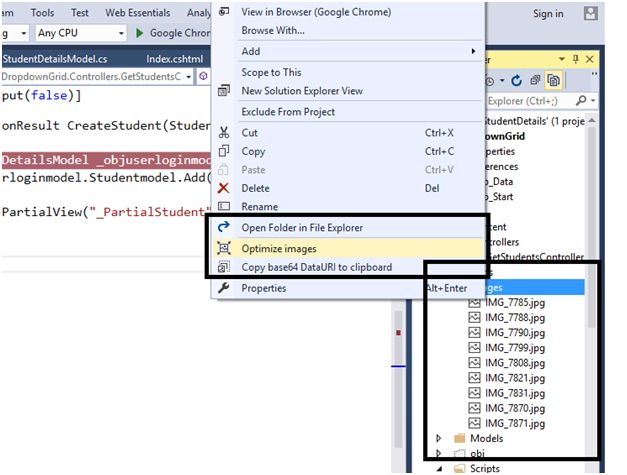The height and width of the screenshot is (475, 627).
Task: Close the Solution Explorer panel
Action: click(589, 59)
